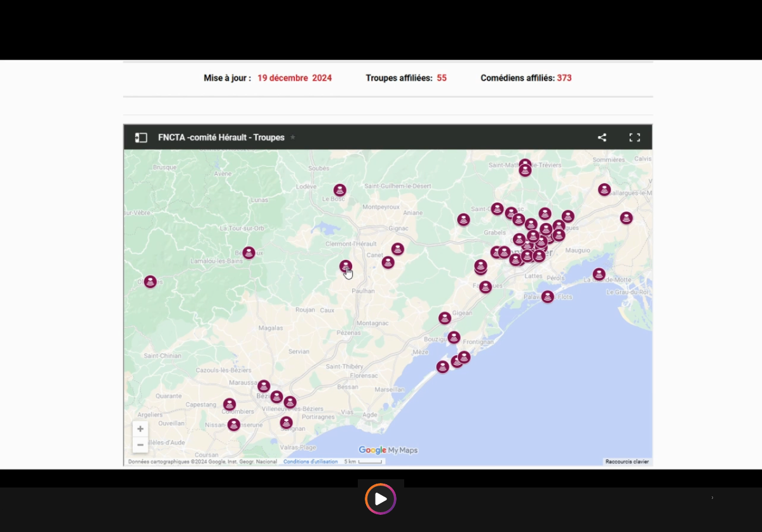Select the troupe marker at Sérignan
Screen dimensions: 762x532
(286, 423)
